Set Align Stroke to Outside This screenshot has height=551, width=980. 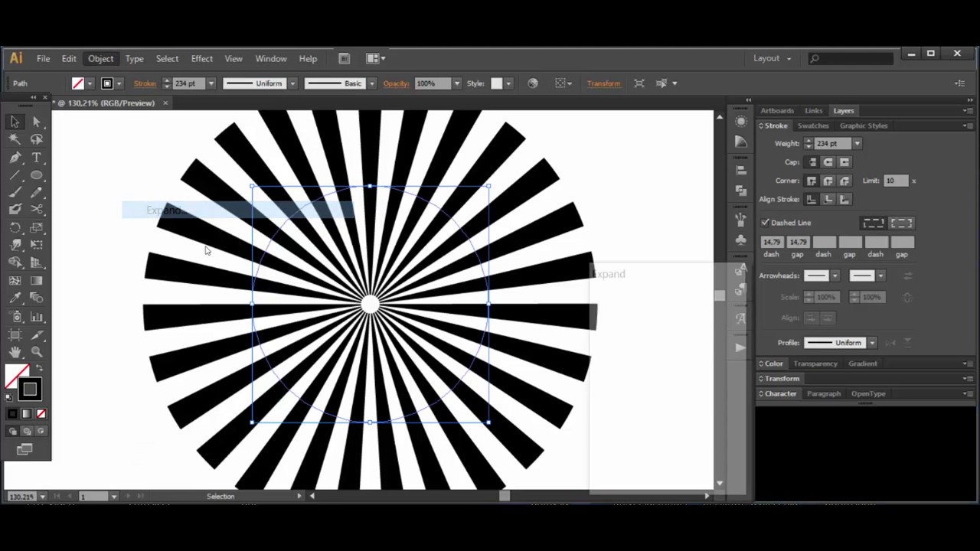844,199
